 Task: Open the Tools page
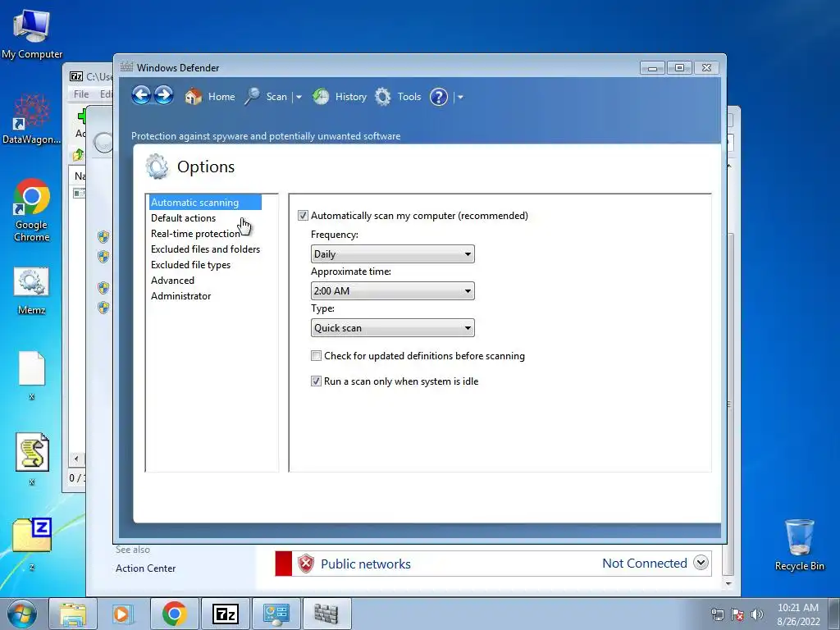click(x=398, y=97)
